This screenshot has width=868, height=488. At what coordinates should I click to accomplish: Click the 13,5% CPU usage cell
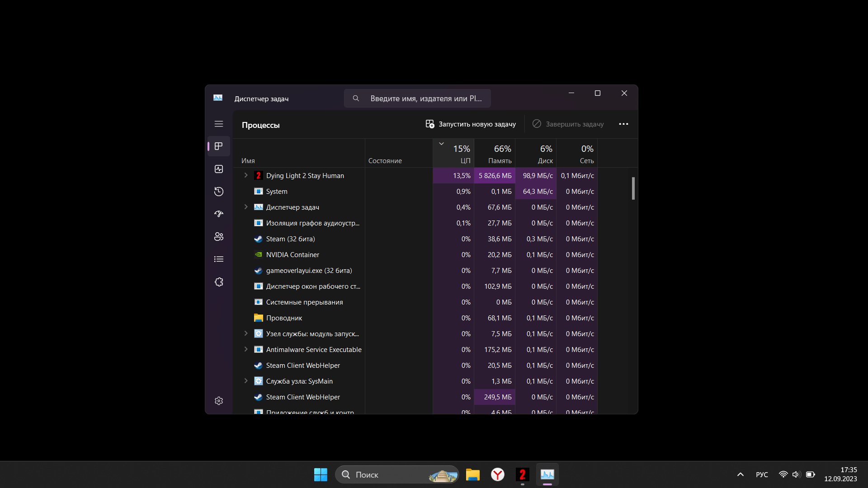click(453, 176)
